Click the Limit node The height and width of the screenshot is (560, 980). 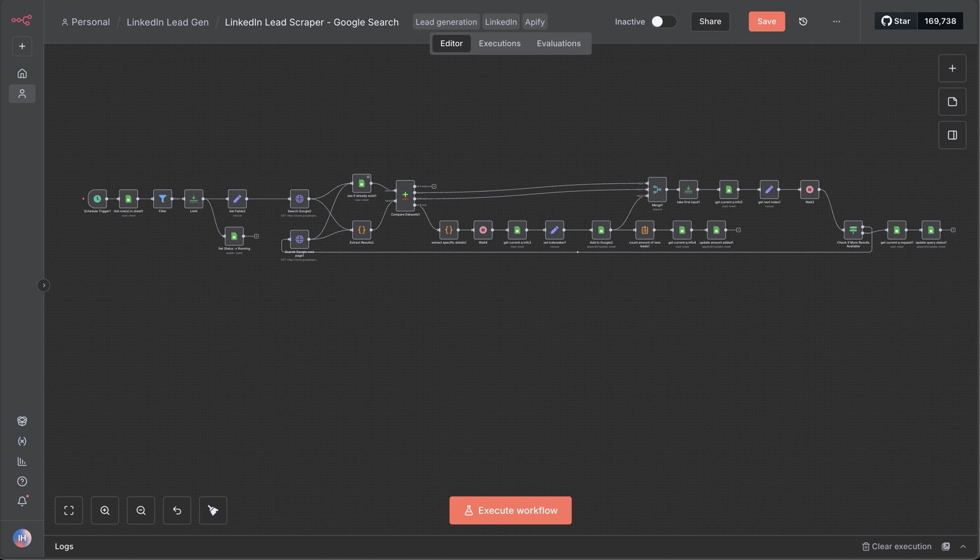coord(194,199)
